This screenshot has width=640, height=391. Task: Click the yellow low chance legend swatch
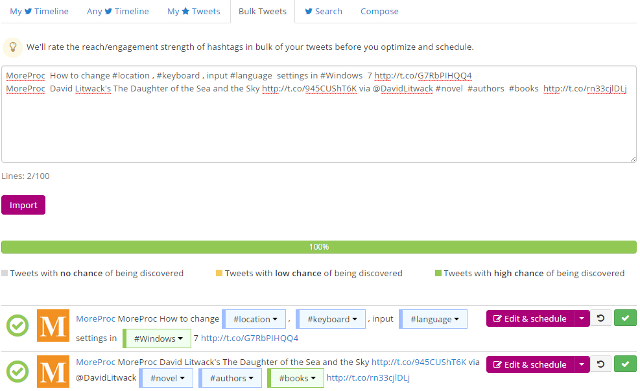point(219,273)
